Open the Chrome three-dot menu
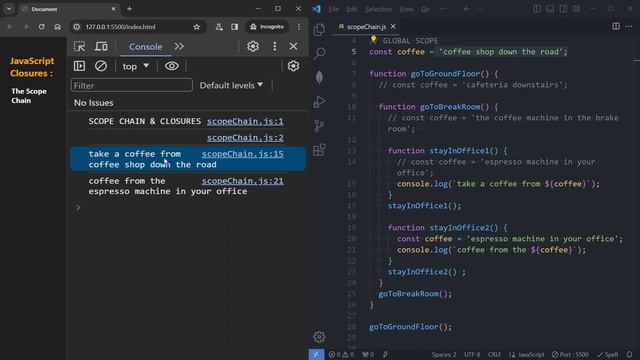The width and height of the screenshot is (640, 360). (299, 27)
